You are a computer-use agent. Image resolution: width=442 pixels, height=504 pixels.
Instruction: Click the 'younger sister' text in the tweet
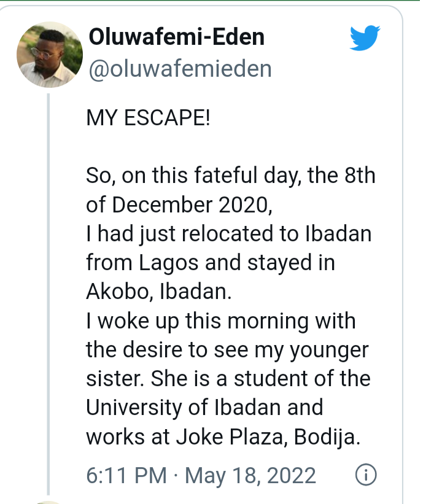click(x=227, y=364)
